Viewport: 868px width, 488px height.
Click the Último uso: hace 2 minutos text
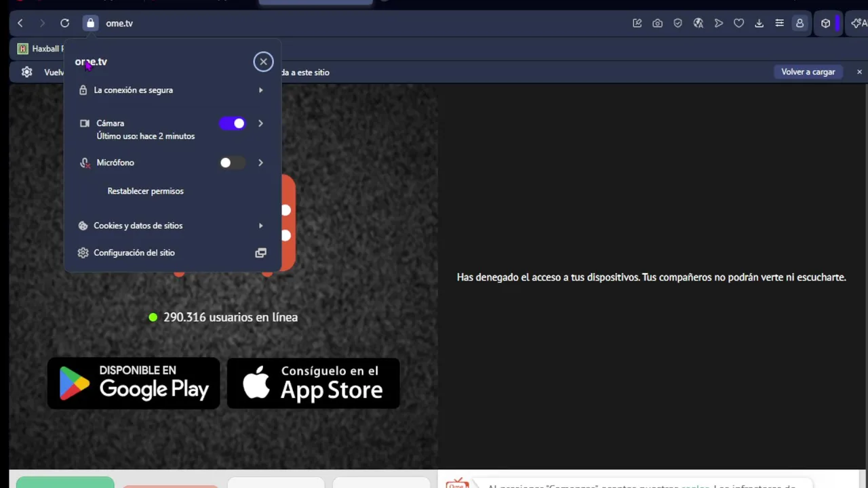(x=145, y=136)
